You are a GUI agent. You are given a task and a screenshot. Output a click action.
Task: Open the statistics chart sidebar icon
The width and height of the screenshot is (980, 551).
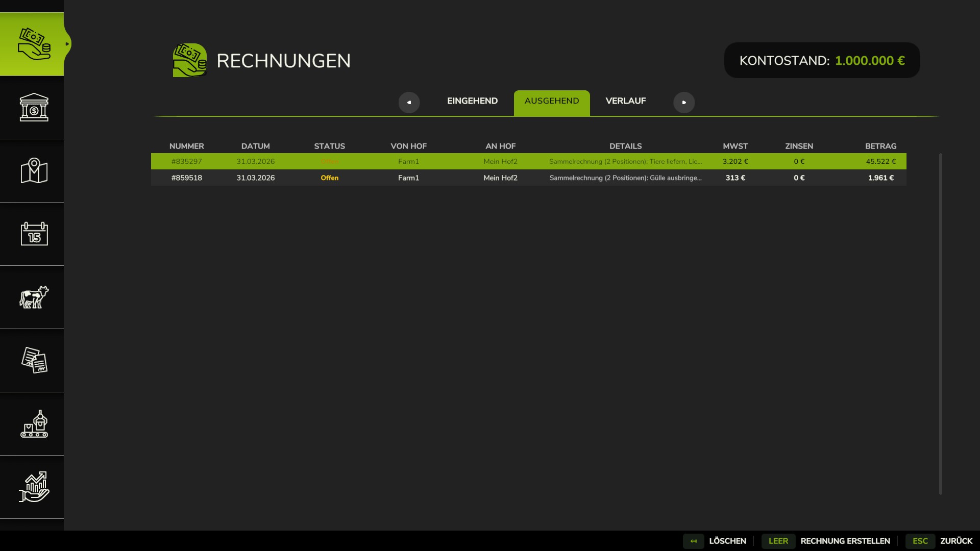(x=34, y=487)
